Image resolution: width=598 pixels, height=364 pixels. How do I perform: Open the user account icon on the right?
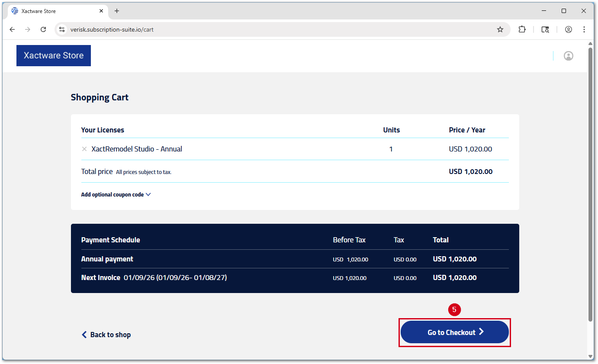coord(569,55)
